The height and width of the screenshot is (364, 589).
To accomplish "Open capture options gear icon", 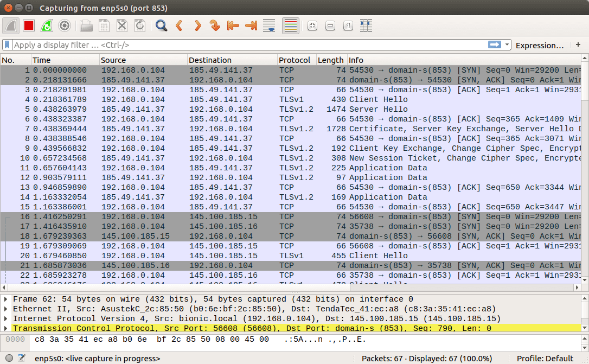I will (x=65, y=25).
